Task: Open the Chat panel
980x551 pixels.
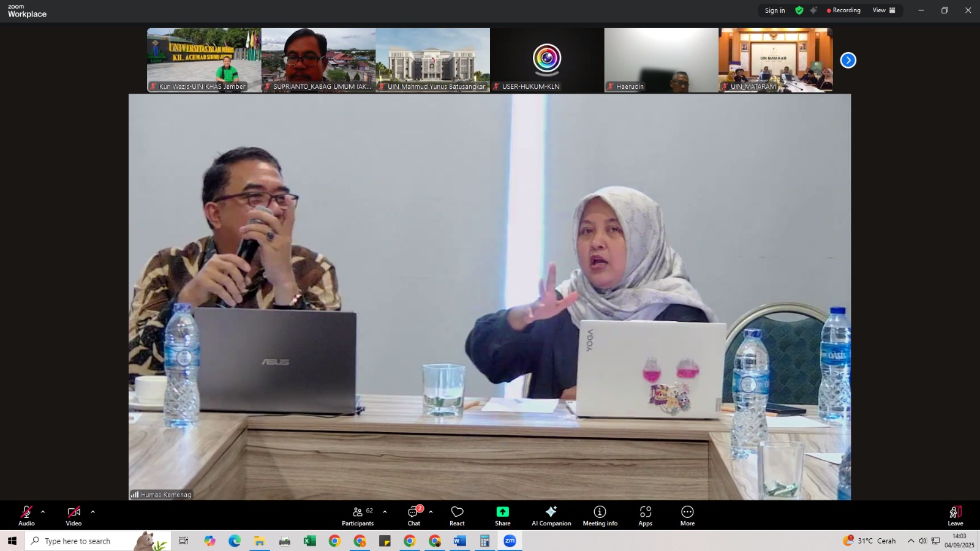Action: [414, 515]
